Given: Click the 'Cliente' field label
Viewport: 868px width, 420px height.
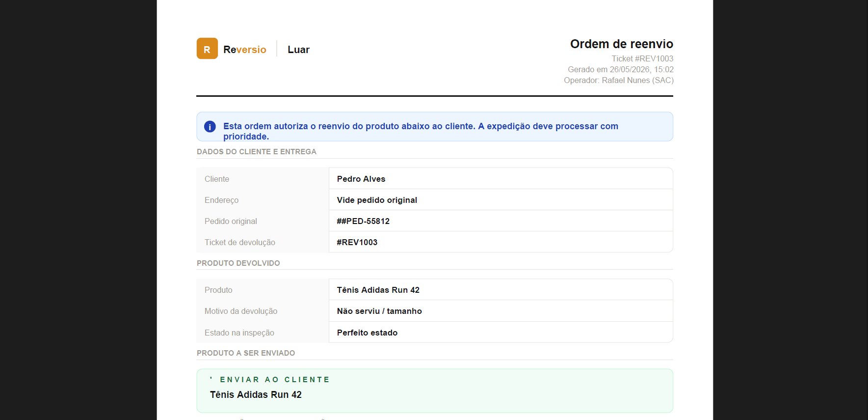Looking at the screenshot, I should (217, 179).
